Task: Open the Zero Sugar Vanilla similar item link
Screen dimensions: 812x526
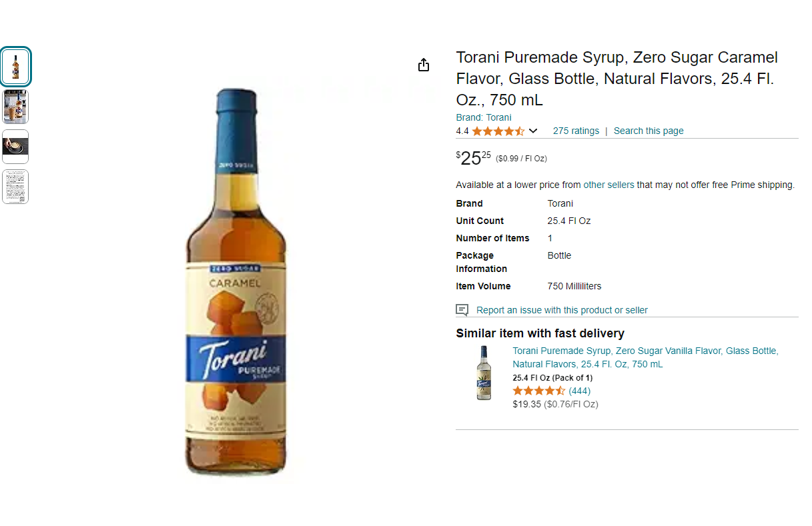Action: [x=645, y=357]
